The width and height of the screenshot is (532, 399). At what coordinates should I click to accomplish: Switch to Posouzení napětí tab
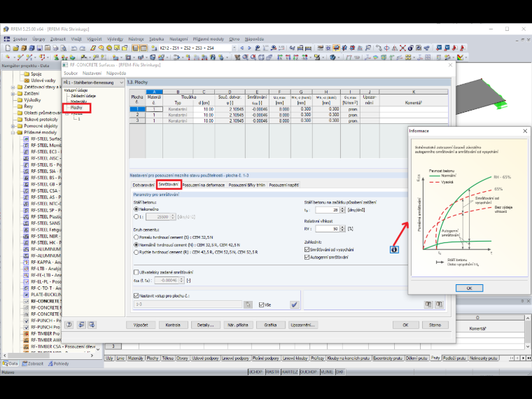coord(284,185)
